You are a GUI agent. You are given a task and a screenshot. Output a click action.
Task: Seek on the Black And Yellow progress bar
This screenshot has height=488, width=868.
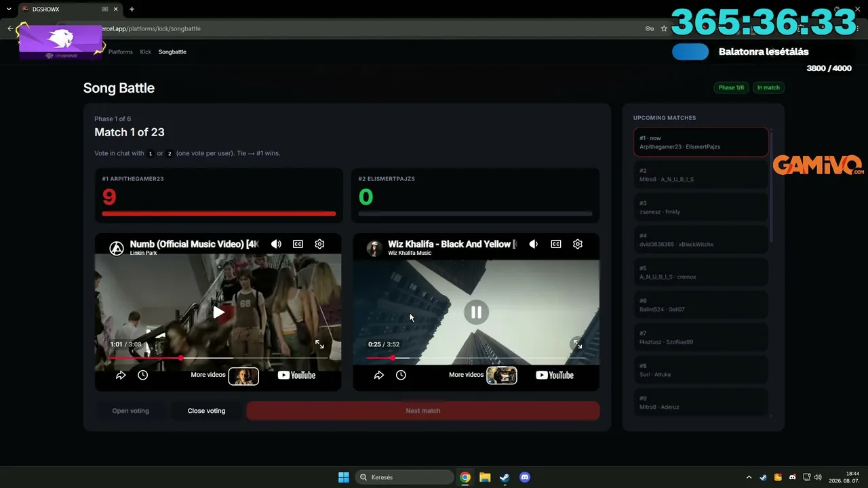click(475, 358)
